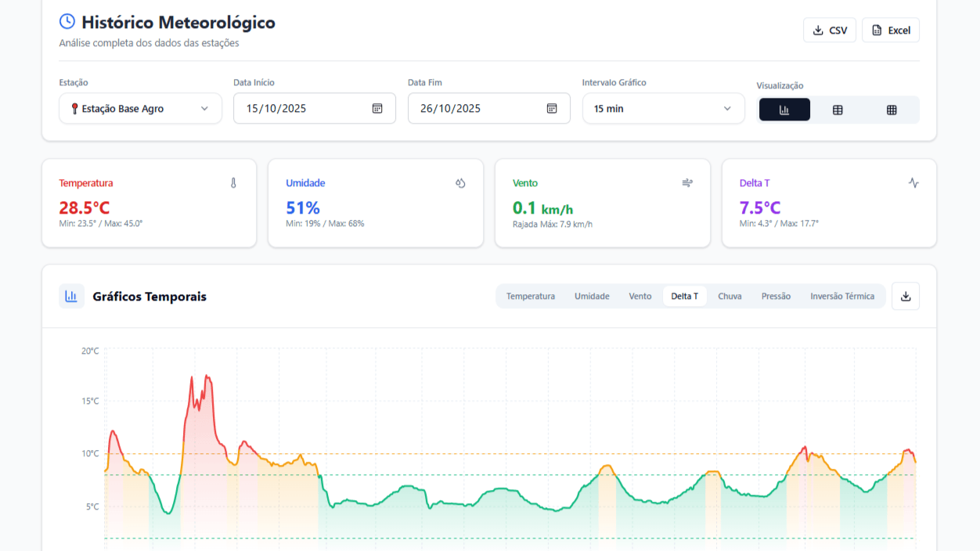Click the Excel export button
Screen dimensions: 980x551
point(891,31)
